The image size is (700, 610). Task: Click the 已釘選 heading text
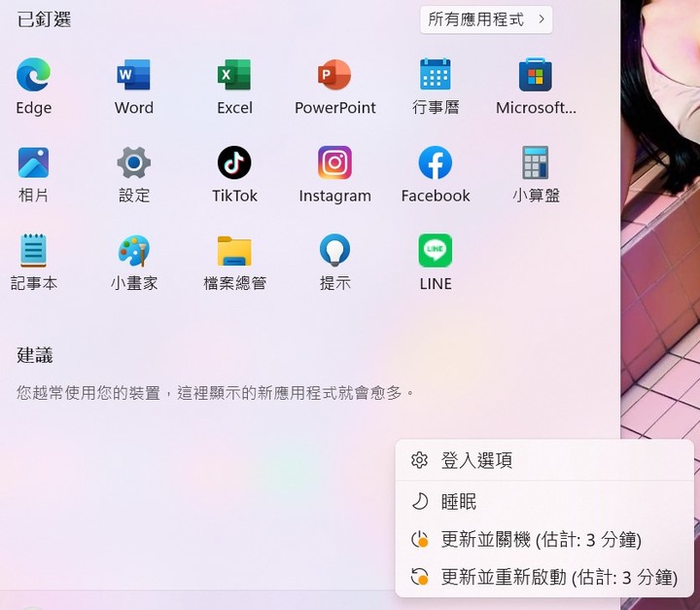coord(44,19)
